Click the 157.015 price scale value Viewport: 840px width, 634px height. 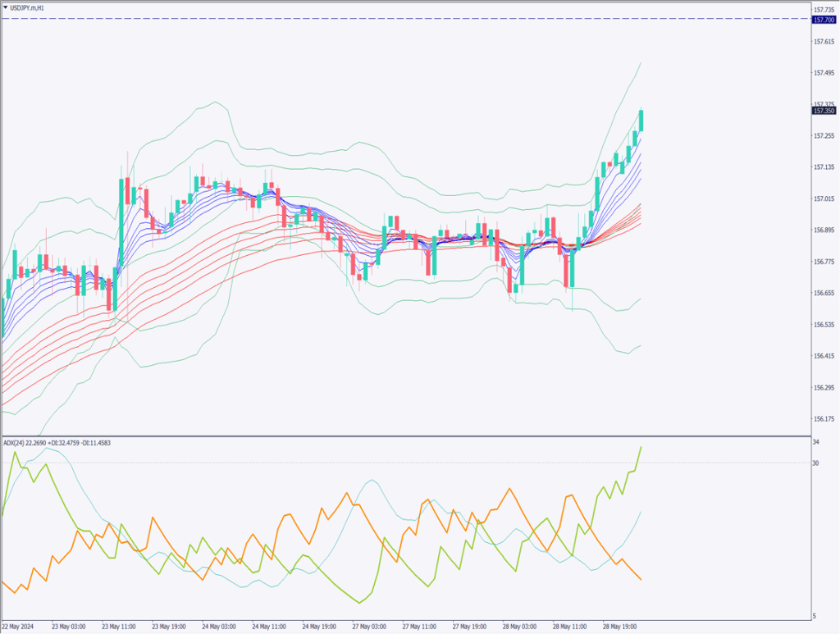click(x=823, y=198)
